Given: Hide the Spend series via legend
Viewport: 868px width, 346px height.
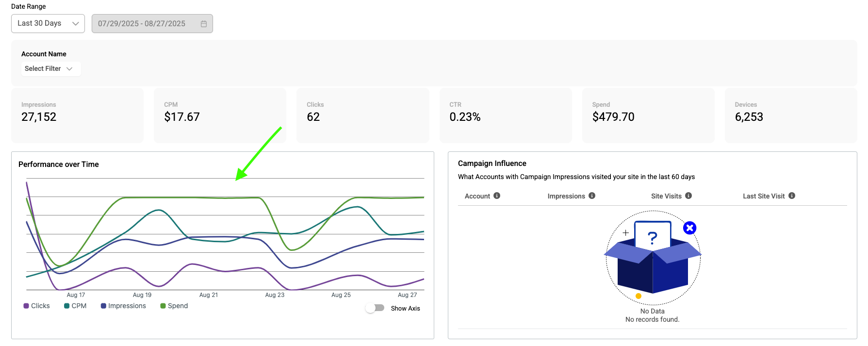Looking at the screenshot, I should coord(174,306).
